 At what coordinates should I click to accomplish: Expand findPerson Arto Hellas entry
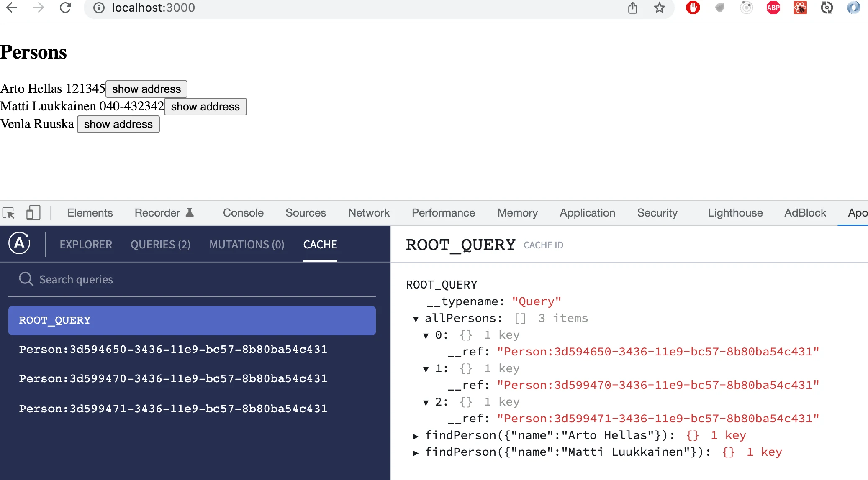tap(416, 436)
